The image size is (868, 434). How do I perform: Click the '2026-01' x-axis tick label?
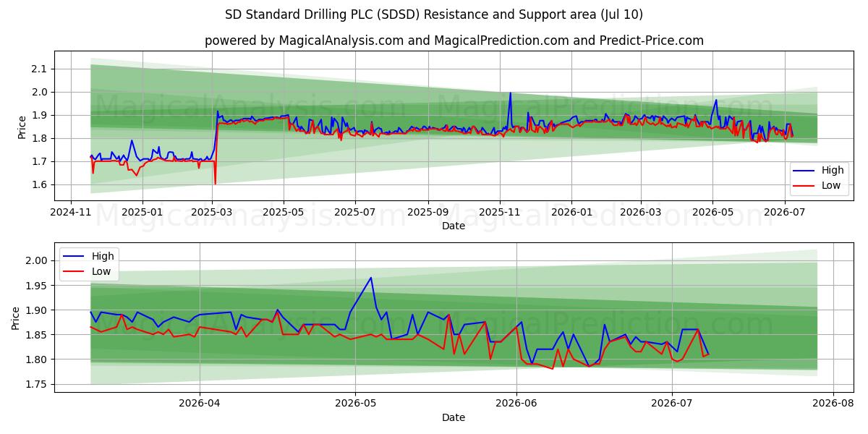point(571,212)
